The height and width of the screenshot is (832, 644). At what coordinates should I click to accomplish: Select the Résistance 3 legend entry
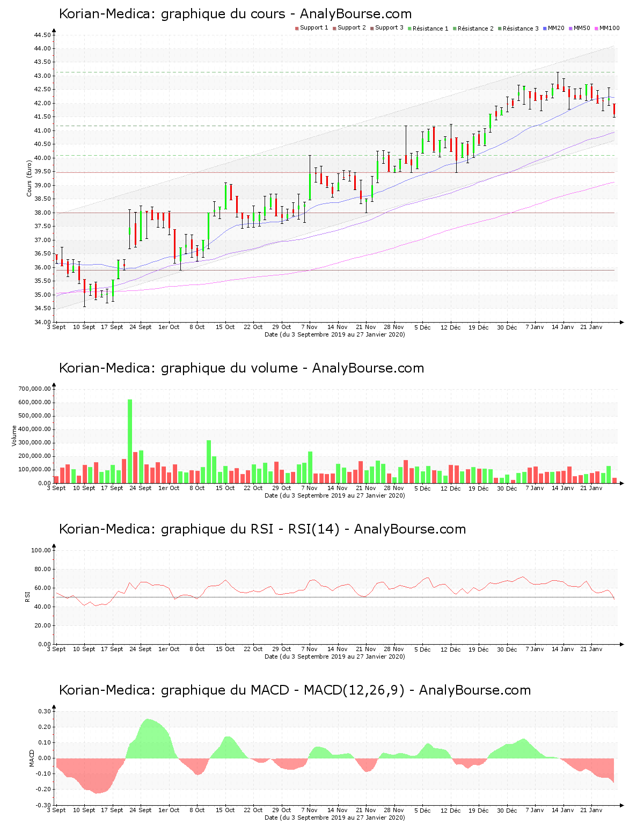tap(518, 28)
